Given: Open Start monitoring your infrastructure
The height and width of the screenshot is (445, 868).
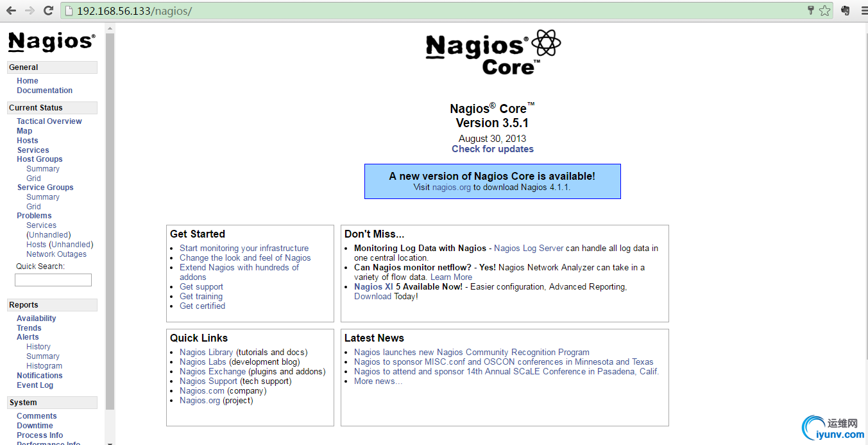Looking at the screenshot, I should point(244,249).
